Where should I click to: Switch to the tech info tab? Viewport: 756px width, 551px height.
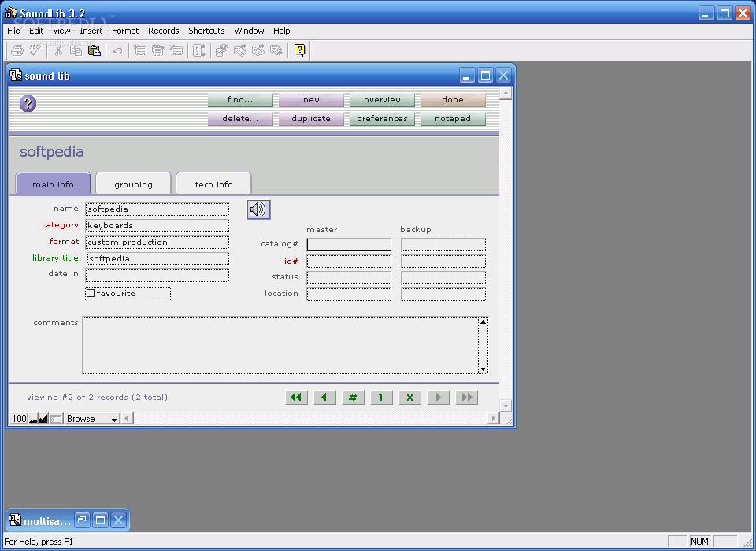(x=213, y=183)
